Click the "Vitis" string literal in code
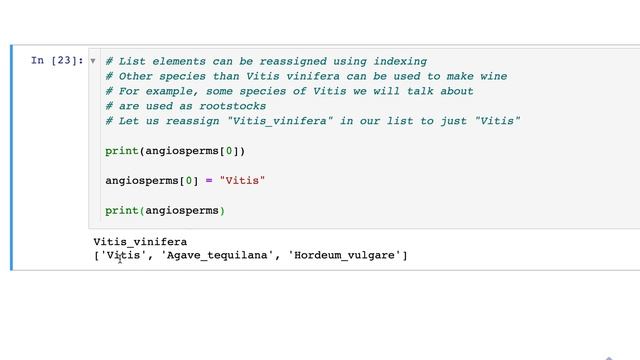The width and height of the screenshot is (640, 360). tap(242, 180)
